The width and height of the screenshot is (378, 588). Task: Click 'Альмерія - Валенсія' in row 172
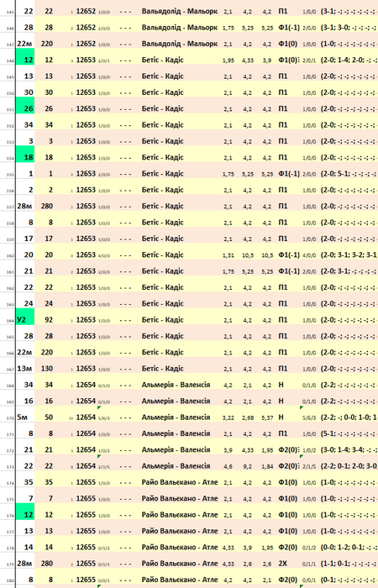pyautogui.click(x=176, y=450)
